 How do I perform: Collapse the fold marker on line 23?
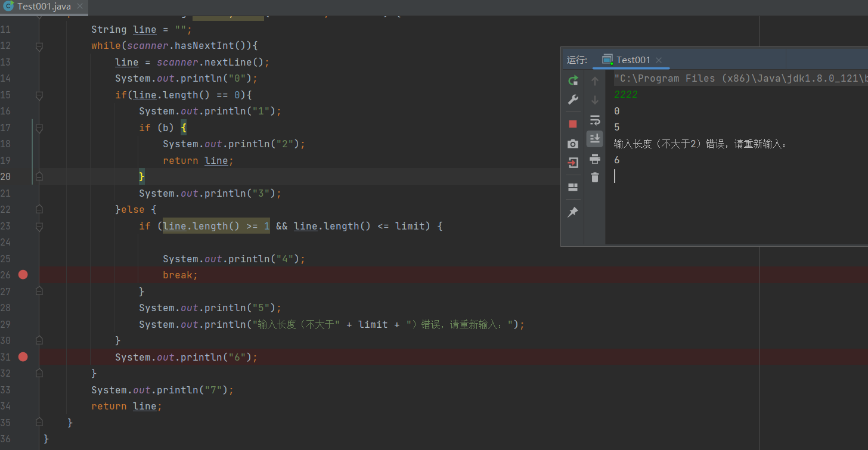coord(39,226)
